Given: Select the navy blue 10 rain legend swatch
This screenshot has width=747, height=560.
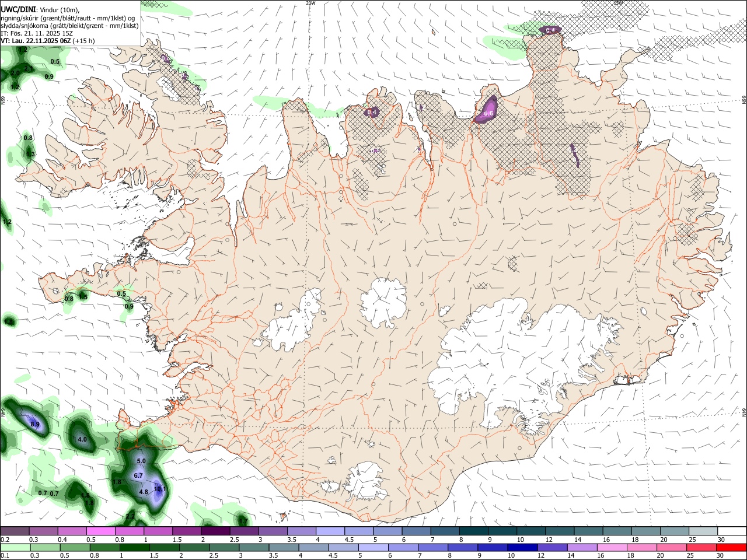Looking at the screenshot, I should point(522,548).
